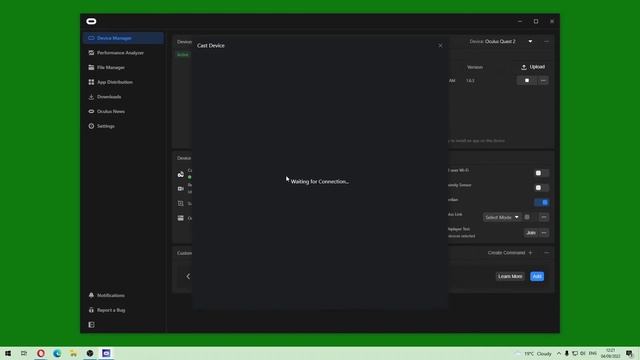Open more options next to Select Mode
Viewport: 640px width, 360px height.
point(544,217)
